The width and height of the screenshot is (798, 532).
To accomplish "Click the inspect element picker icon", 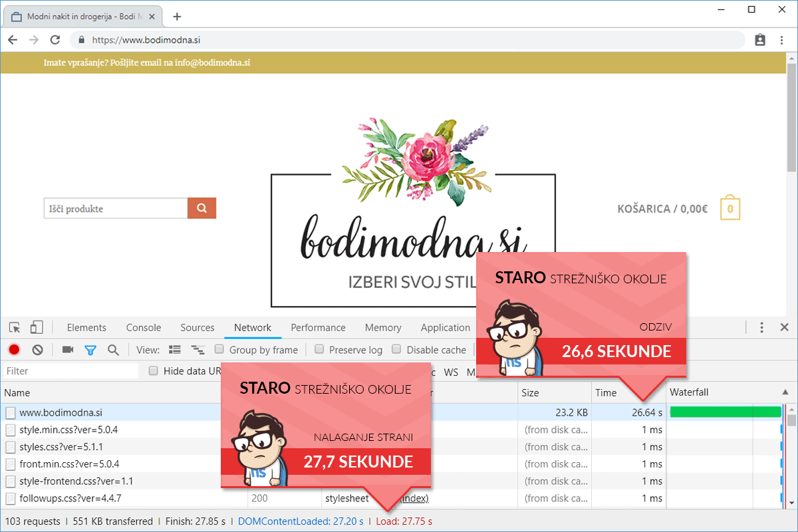I will (15, 327).
